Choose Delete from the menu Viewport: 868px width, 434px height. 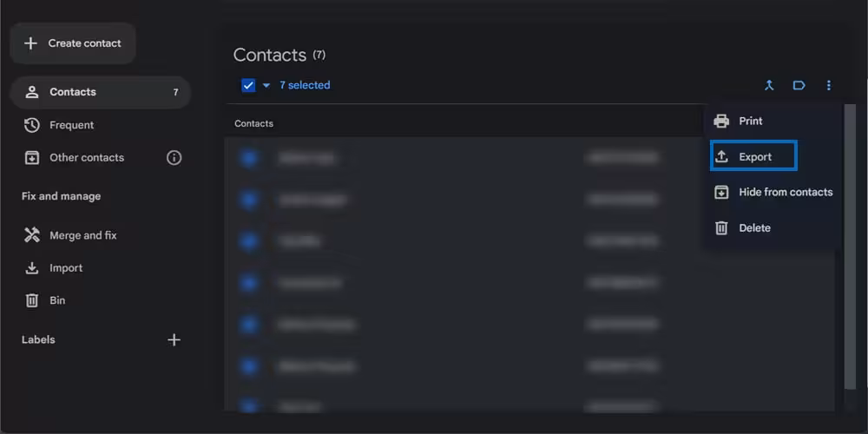[x=753, y=228]
